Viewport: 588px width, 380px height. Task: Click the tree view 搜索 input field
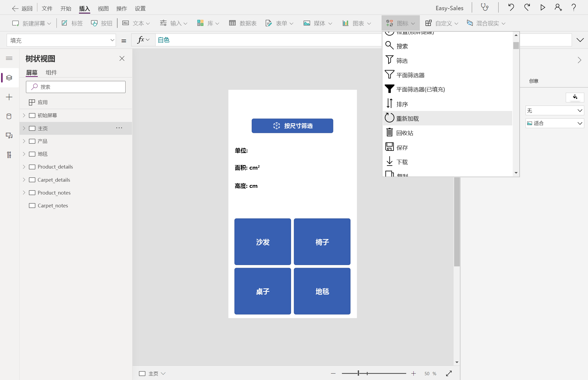click(x=76, y=87)
